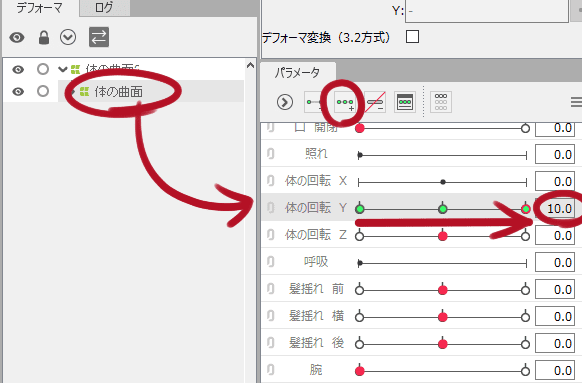This screenshot has height=383, width=582.
Task: Click the right key of 髪揺れ 横 slider
Action: coord(525,317)
